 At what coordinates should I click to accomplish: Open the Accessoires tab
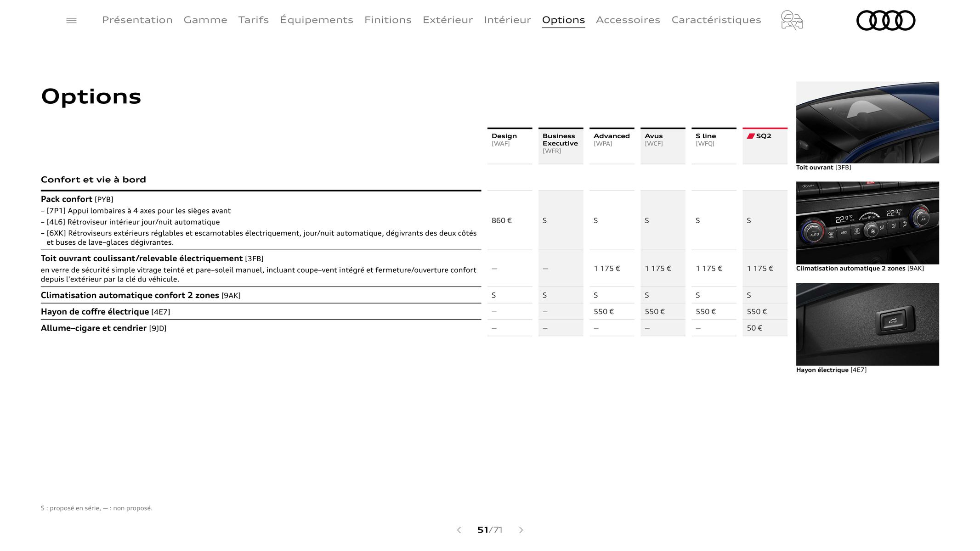[x=628, y=20]
